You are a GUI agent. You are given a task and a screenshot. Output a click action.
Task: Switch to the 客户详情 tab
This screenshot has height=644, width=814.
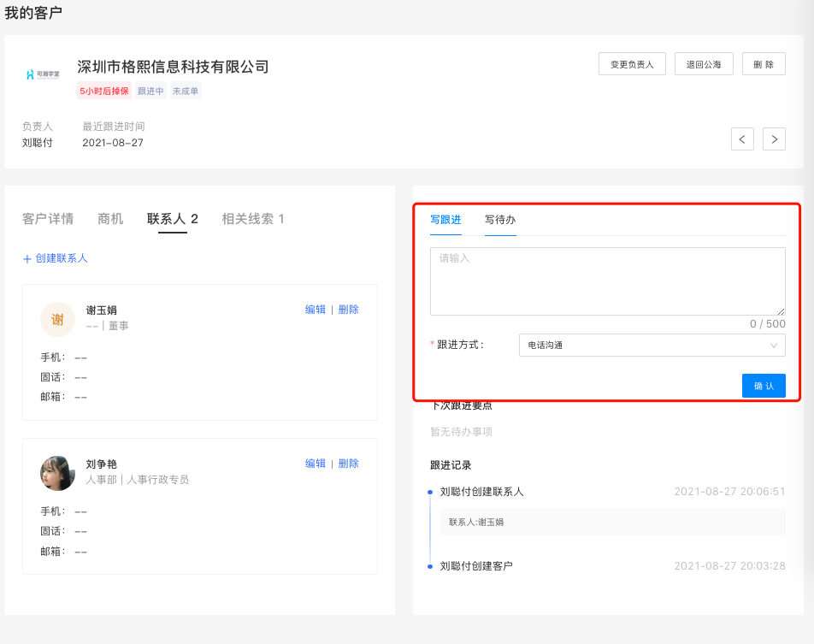coord(48,219)
